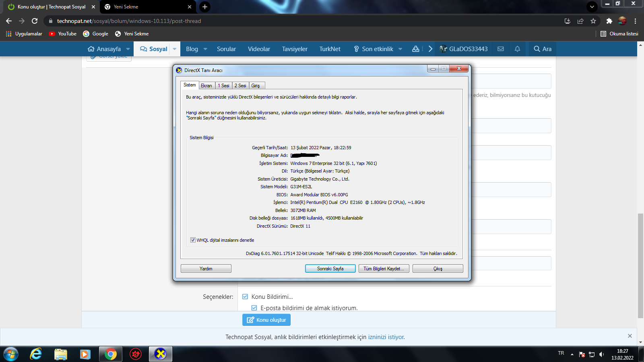Dismiss the notification permission banner
Image resolution: width=644 pixels, height=362 pixels.
coord(630,336)
